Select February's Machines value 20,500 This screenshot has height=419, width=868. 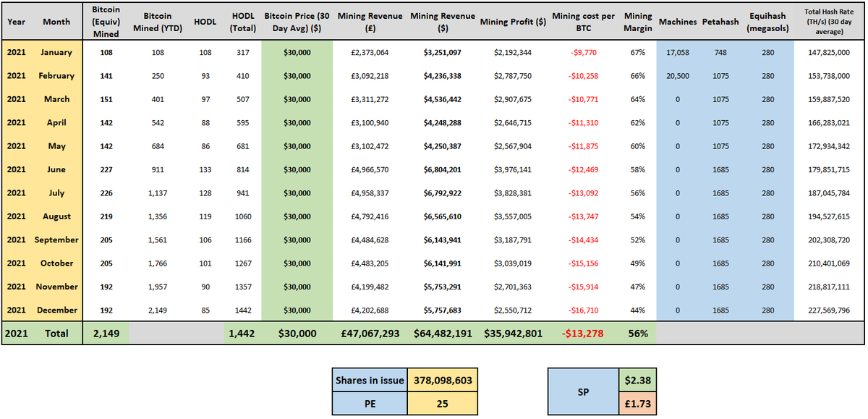pos(678,75)
